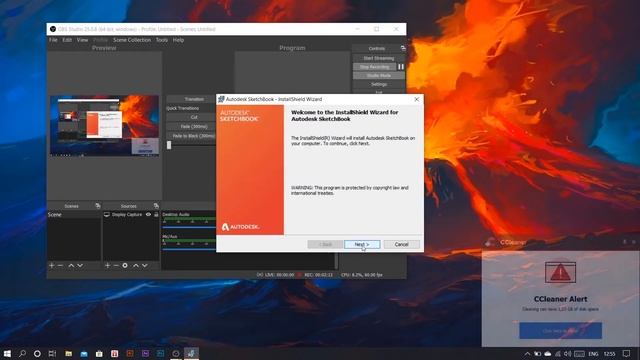
Task: Click Stop Recording in OBS
Action: (374, 67)
